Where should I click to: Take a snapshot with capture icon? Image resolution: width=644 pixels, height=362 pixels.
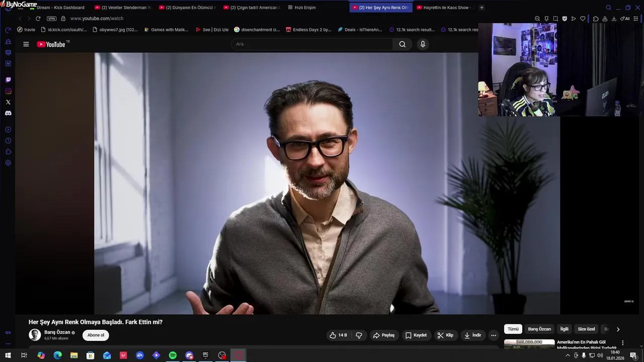coord(555,19)
